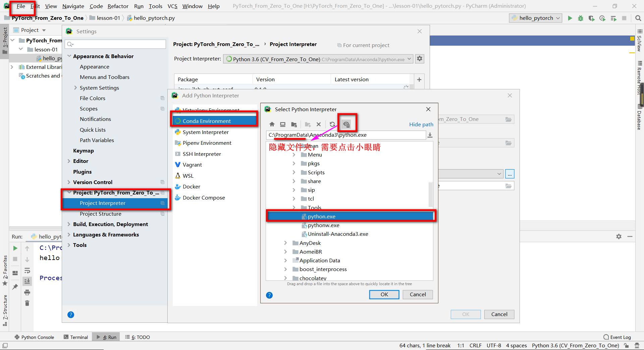This screenshot has height=350, width=644.
Task: Cancel the Add Python Interpreter dialog
Action: click(499, 314)
